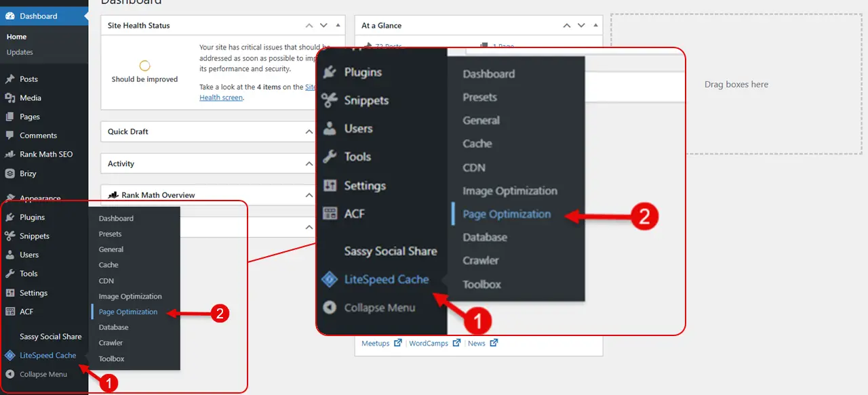Click the Brizy icon in sidebar
868x395 pixels.
click(10, 173)
